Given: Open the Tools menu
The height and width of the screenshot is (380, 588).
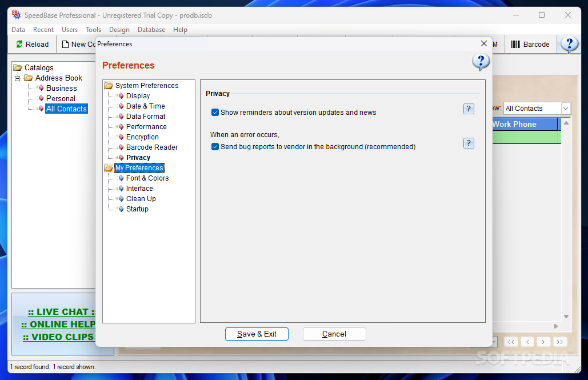Looking at the screenshot, I should pyautogui.click(x=93, y=30).
